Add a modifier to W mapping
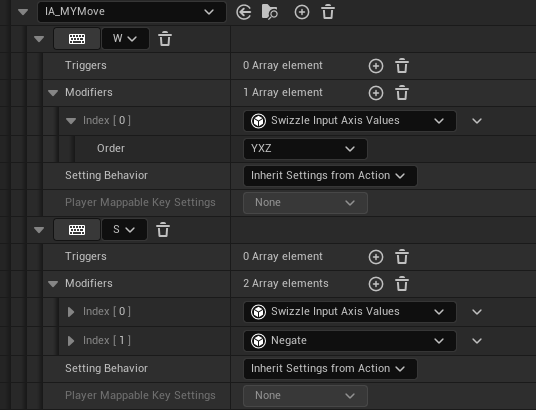536x410 pixels. coord(376,93)
